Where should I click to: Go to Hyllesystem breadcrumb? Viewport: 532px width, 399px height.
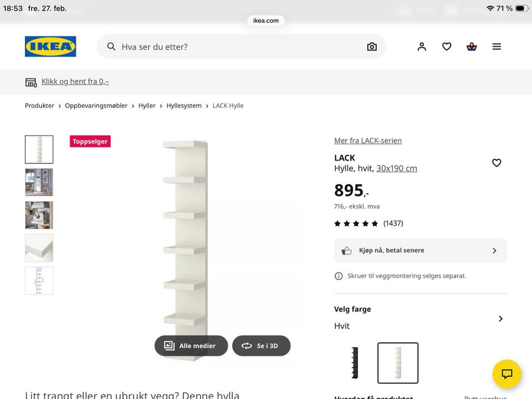coord(184,106)
